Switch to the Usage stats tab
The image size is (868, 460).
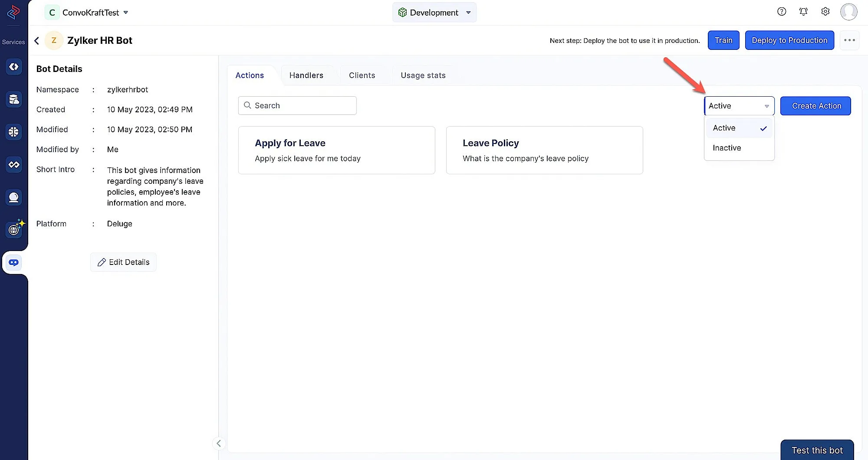pyautogui.click(x=423, y=75)
